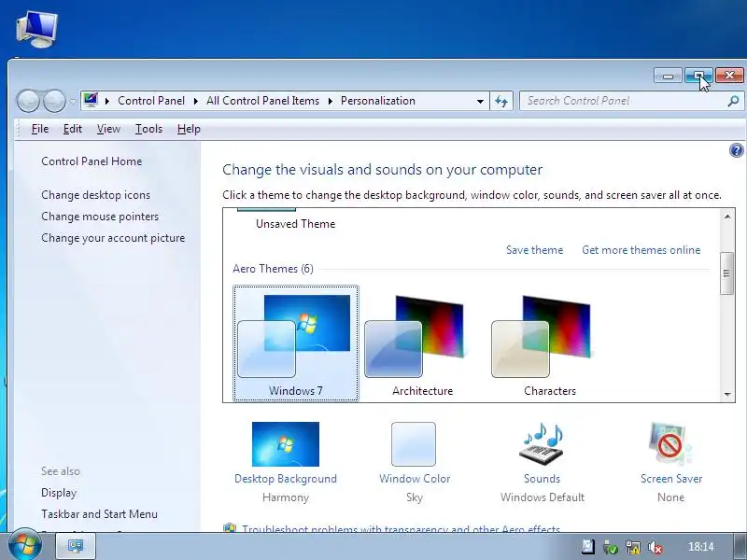The height and width of the screenshot is (560, 747).
Task: Open the View menu
Action: (x=108, y=129)
